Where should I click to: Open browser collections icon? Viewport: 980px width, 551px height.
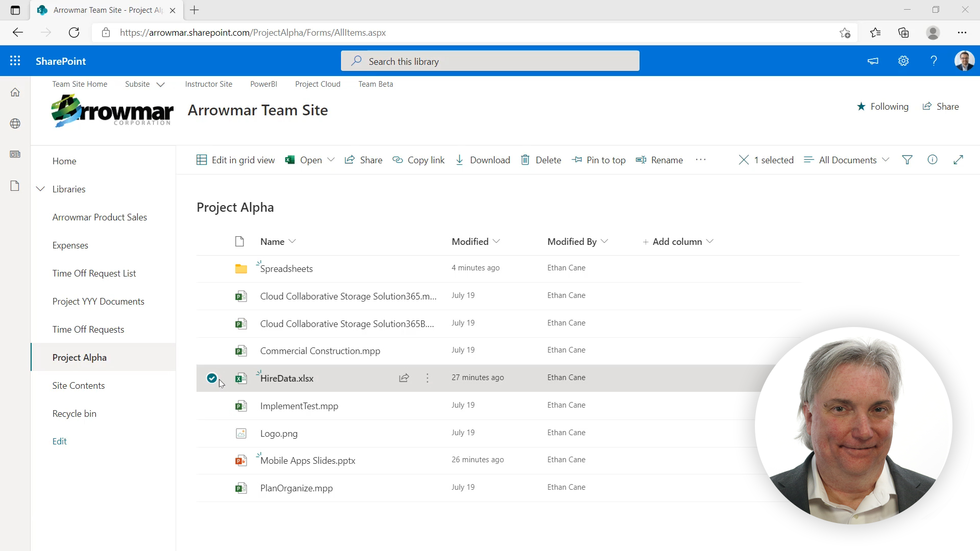coord(903,33)
